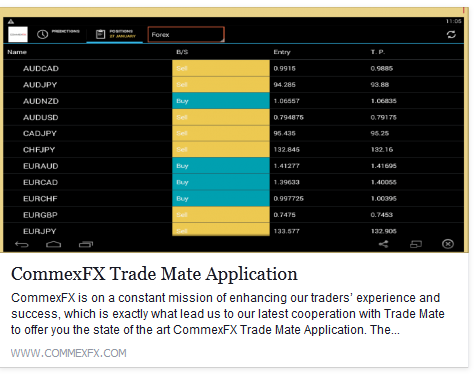Switch to the Positions clipboard tab
This screenshot has width=474, height=375.
point(115,34)
